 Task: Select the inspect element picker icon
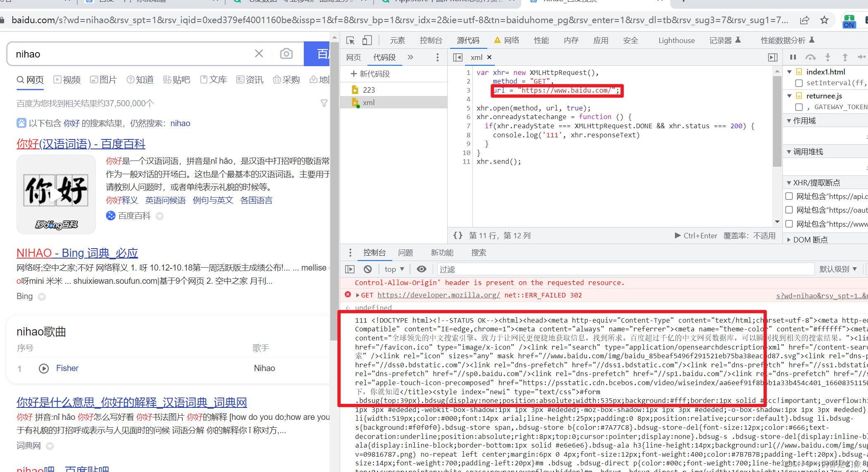pyautogui.click(x=351, y=41)
